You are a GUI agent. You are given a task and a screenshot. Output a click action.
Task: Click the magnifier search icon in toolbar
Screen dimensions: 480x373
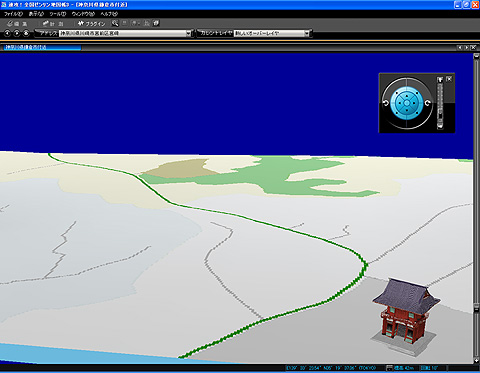pos(115,23)
